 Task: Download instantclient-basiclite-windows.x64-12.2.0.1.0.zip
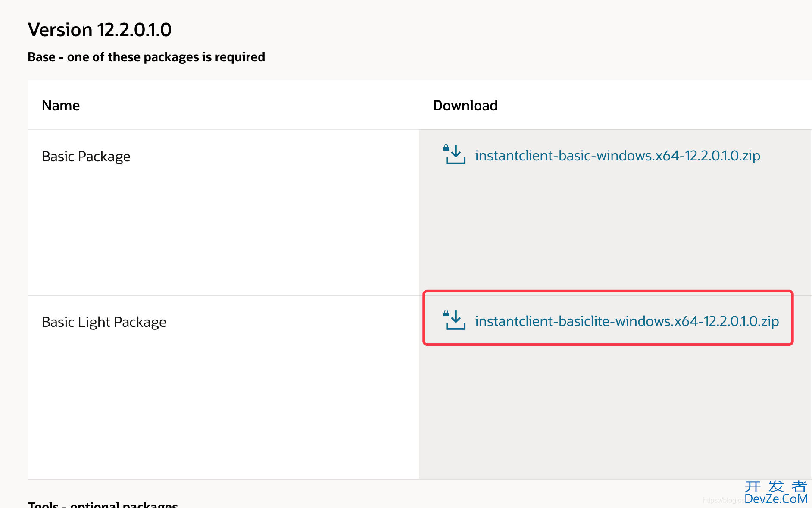point(627,321)
